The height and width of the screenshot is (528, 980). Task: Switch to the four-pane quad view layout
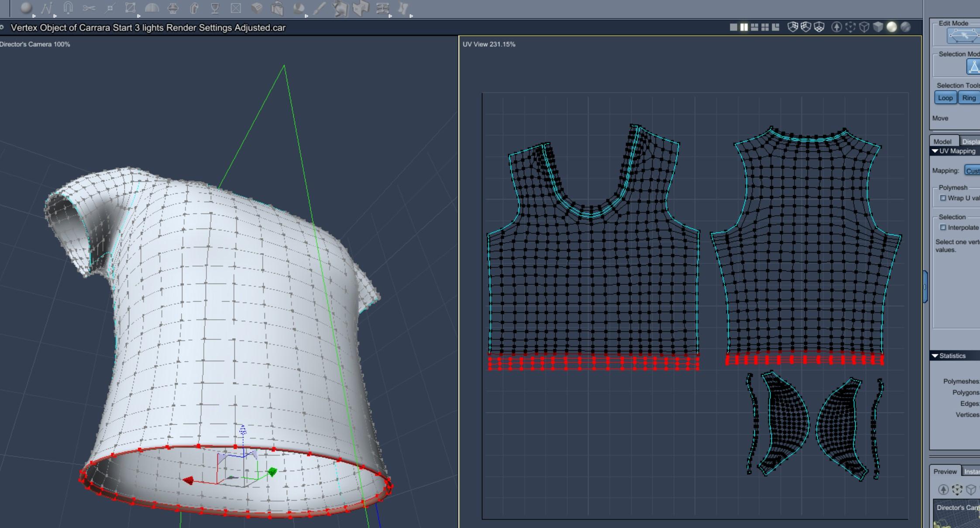click(765, 27)
